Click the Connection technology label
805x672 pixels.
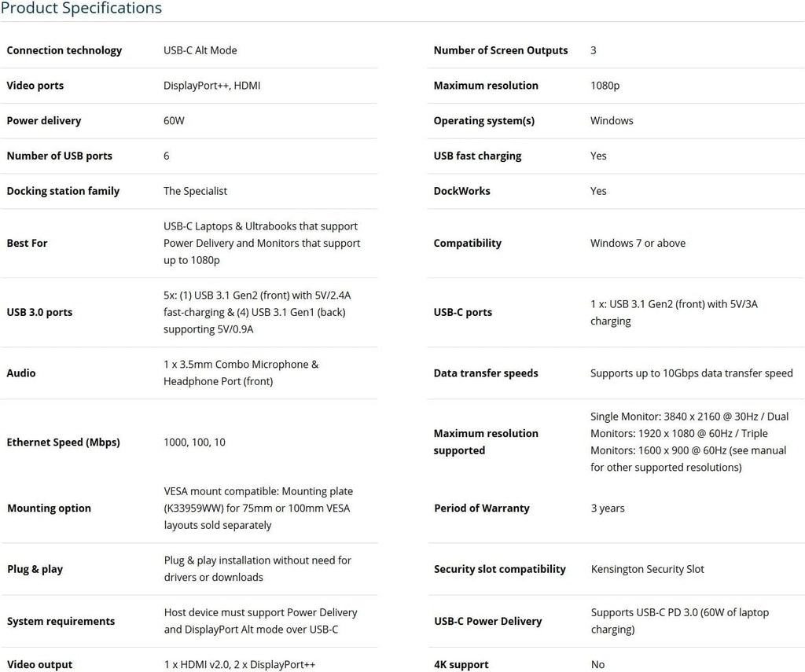[x=64, y=50]
